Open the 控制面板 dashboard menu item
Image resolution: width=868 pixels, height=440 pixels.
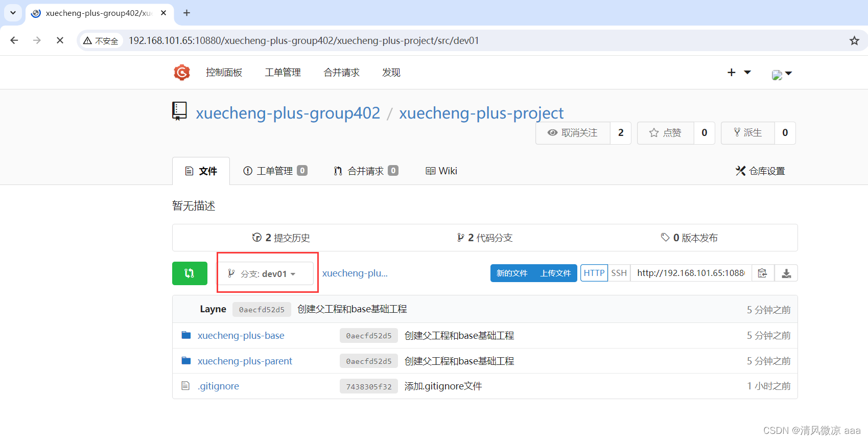point(224,73)
